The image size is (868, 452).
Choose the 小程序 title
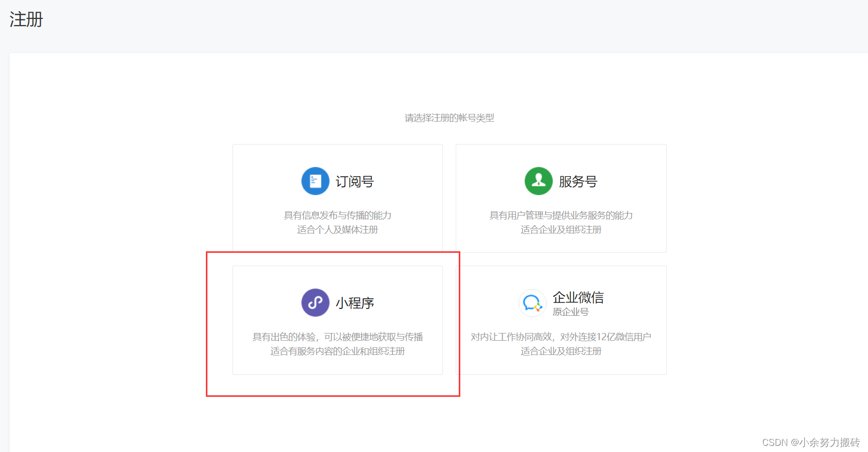click(x=355, y=303)
